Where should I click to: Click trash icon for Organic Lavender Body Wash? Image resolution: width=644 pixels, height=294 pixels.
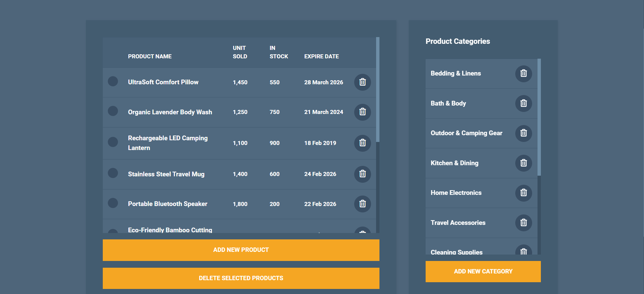(x=362, y=112)
